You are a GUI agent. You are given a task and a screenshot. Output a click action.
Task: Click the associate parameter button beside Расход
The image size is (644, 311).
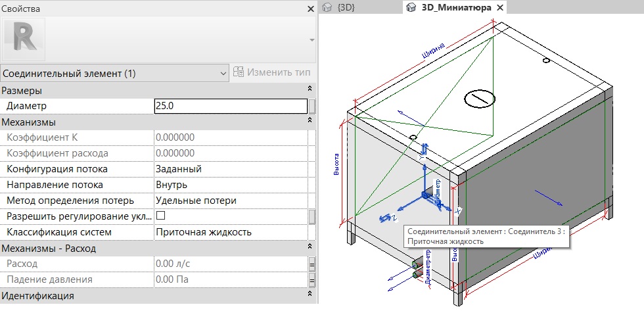[x=312, y=264]
